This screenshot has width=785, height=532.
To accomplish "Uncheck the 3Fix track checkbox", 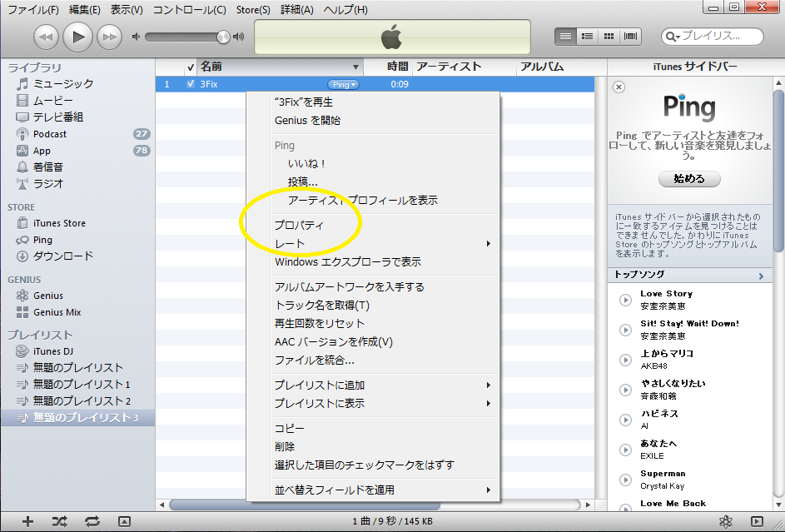I will 191,84.
